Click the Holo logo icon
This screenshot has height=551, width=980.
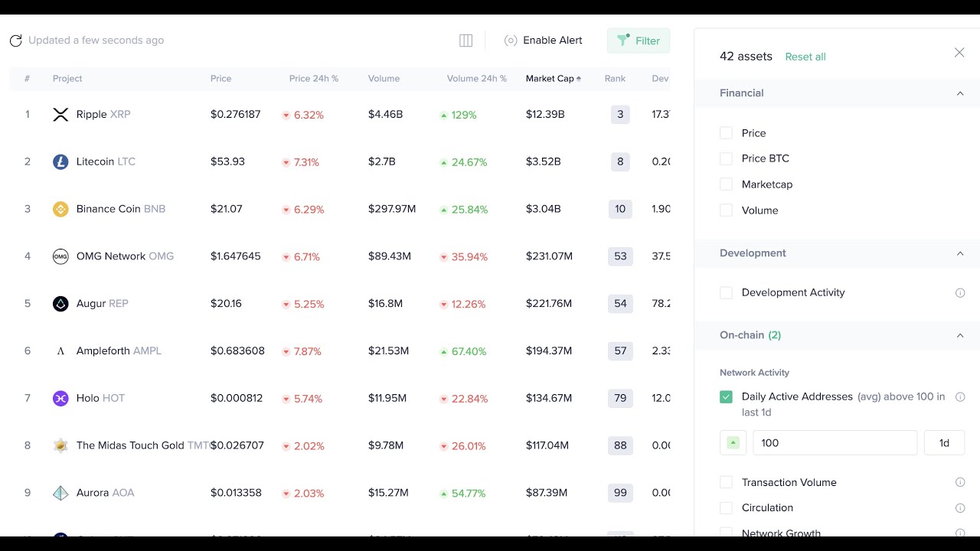(x=60, y=399)
